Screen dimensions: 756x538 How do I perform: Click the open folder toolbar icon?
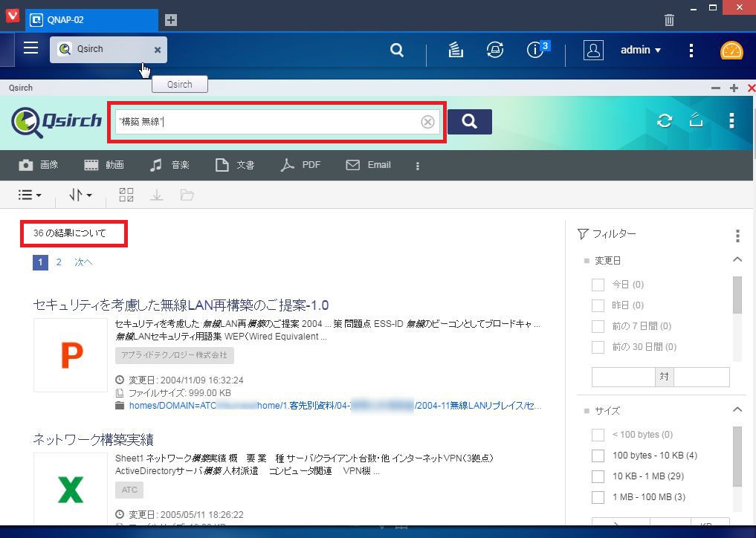coord(187,195)
